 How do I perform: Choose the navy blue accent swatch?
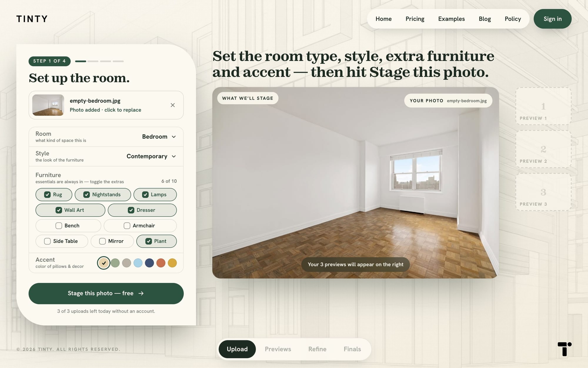(149, 263)
